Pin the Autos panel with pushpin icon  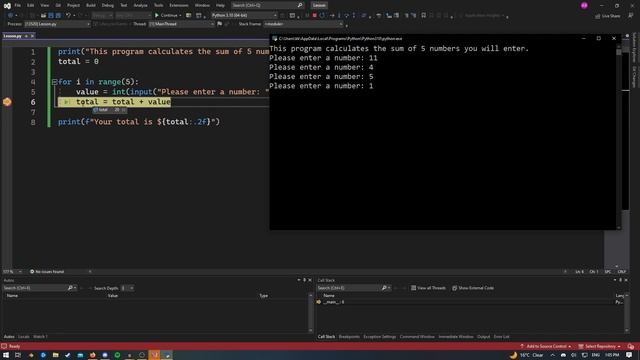304,280
